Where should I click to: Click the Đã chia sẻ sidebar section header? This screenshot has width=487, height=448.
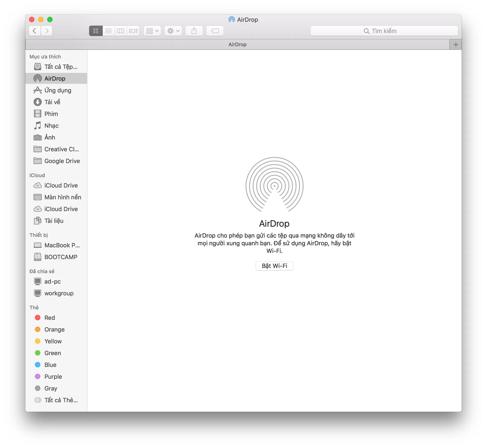42,271
